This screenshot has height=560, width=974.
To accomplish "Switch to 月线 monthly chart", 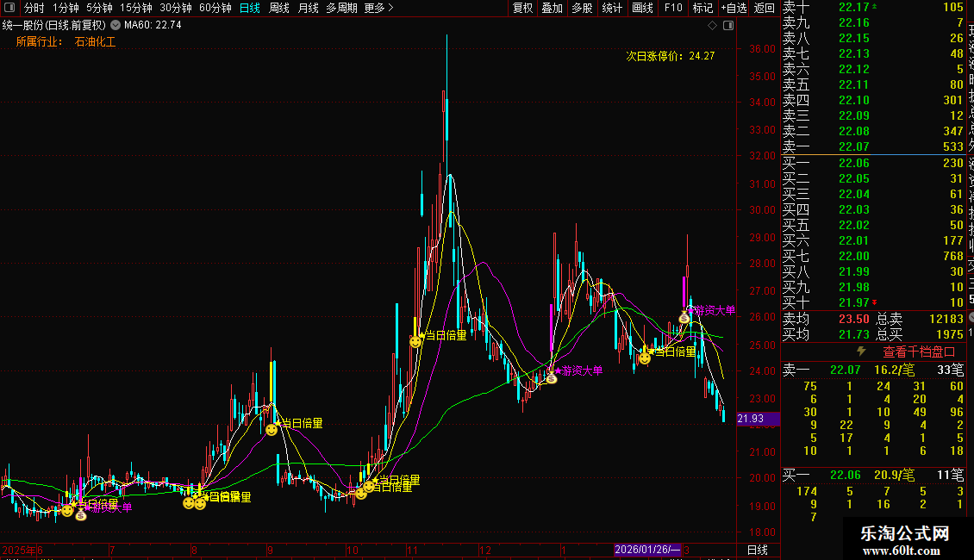I will [x=308, y=8].
